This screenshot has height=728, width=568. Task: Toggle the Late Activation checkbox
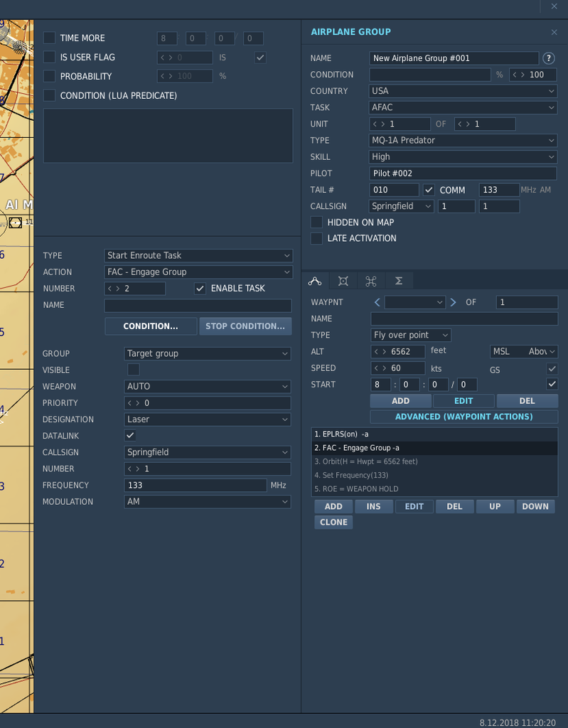point(317,238)
